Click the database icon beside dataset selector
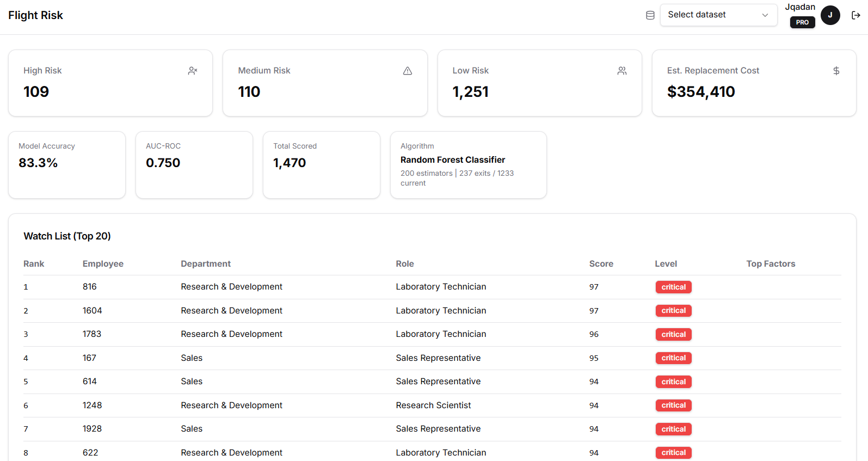This screenshot has height=461, width=868. coord(650,15)
